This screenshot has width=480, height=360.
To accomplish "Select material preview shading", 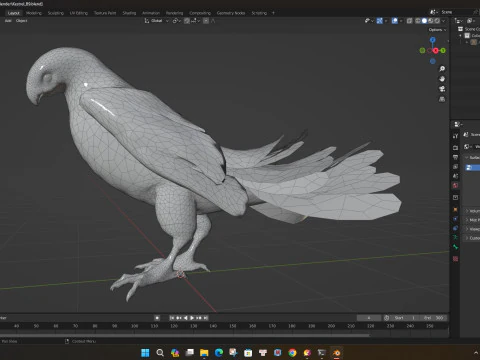I will coord(431,21).
